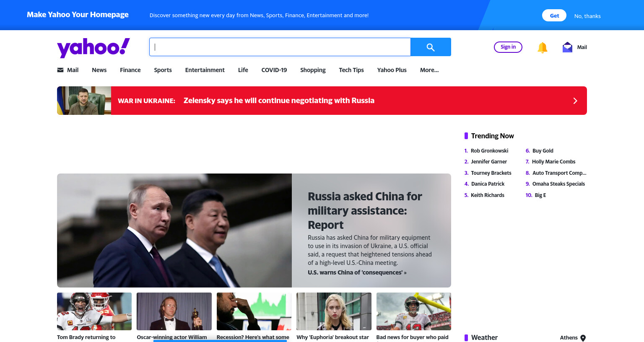The width and height of the screenshot is (644, 342).
Task: Open trending topic Danica Patrick
Action: tap(488, 184)
